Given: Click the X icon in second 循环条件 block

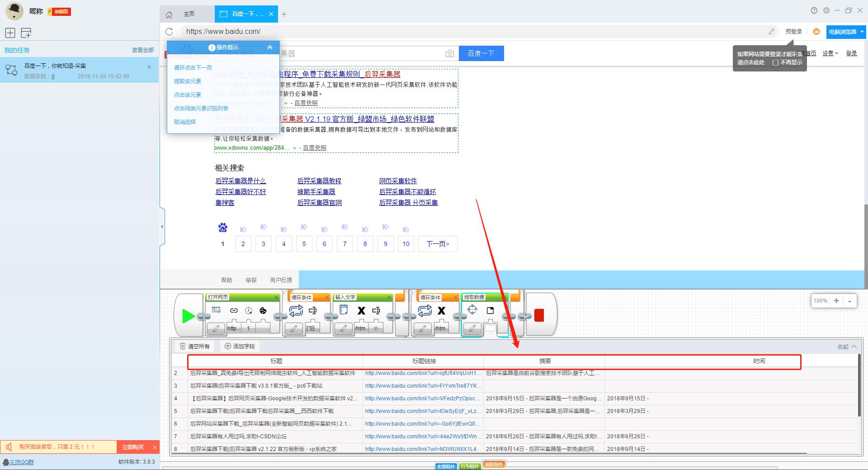Looking at the screenshot, I should tap(442, 310).
